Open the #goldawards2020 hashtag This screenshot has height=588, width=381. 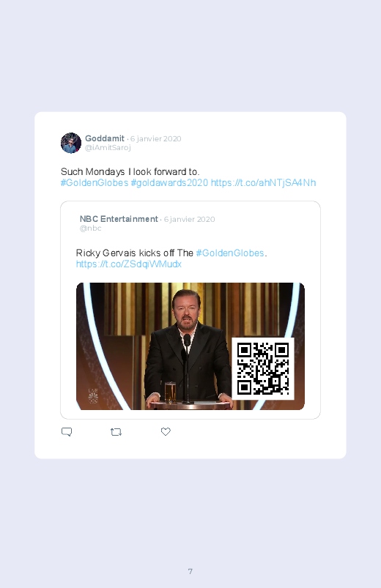[169, 182]
